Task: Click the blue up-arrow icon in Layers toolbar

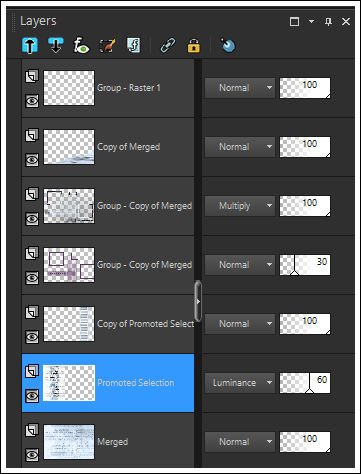Action: pos(30,45)
